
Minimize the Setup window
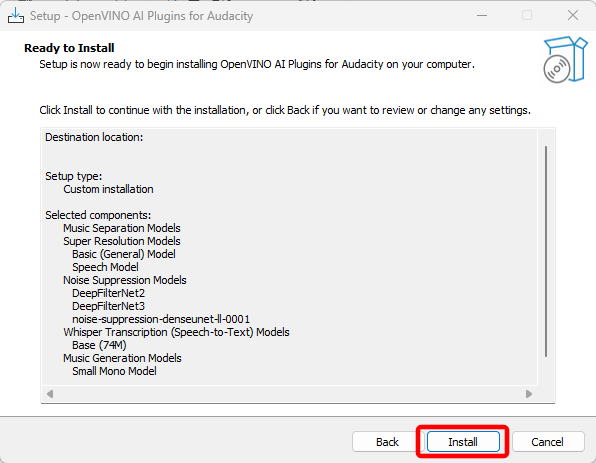(x=482, y=16)
